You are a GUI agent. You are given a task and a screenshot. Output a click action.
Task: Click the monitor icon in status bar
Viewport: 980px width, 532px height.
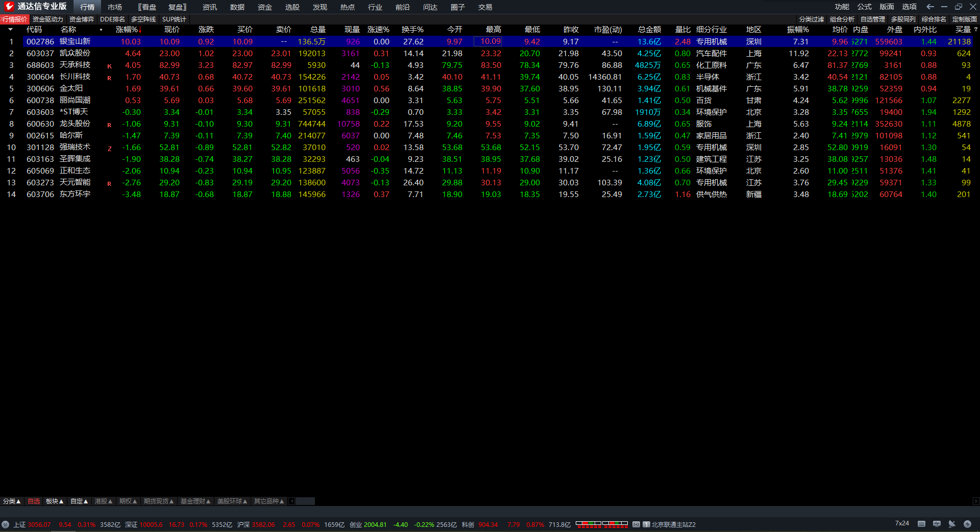click(x=937, y=524)
